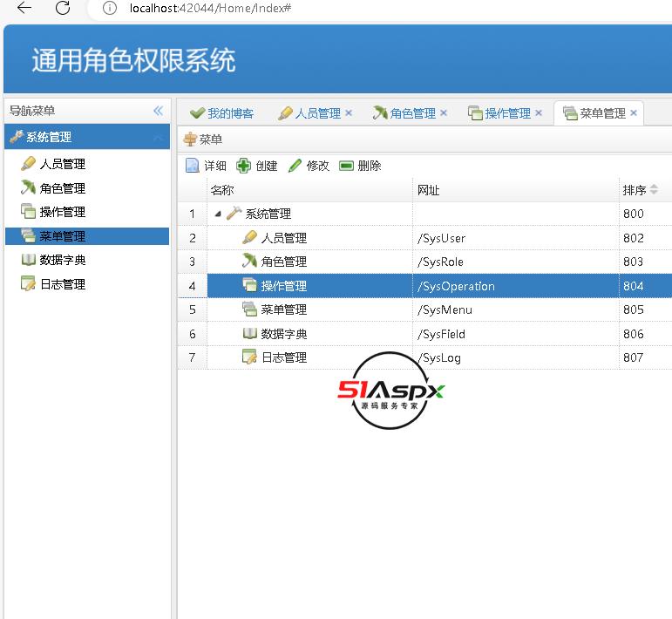Click the browser back arrow

(x=24, y=7)
